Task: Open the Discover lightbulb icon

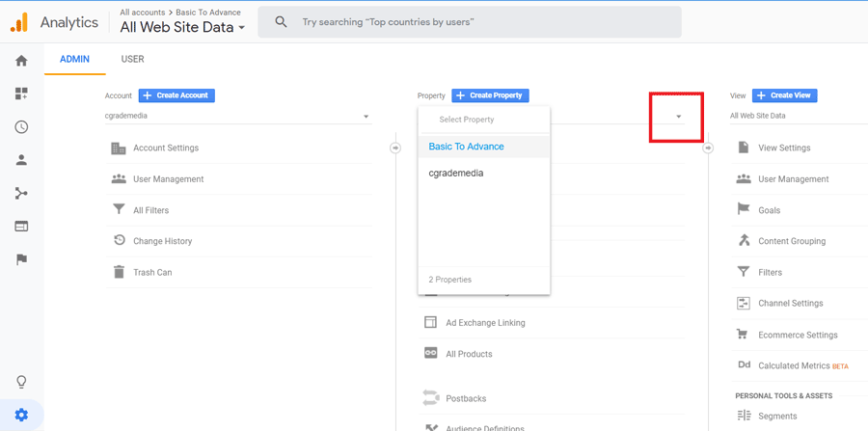Action: [x=21, y=382]
